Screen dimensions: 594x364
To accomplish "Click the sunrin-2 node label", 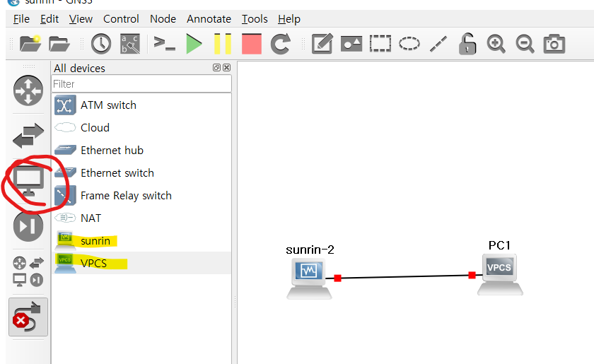I will (x=310, y=249).
